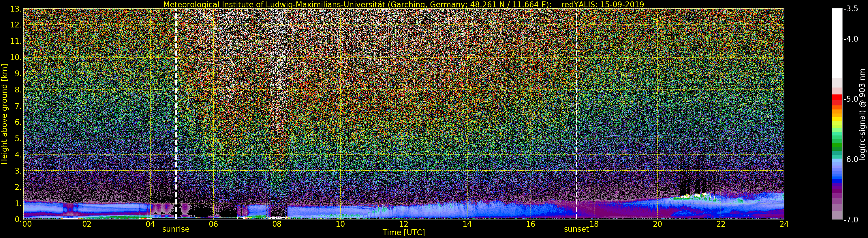Click time axis tick label '08'
The image size is (868, 238).
[277, 224]
